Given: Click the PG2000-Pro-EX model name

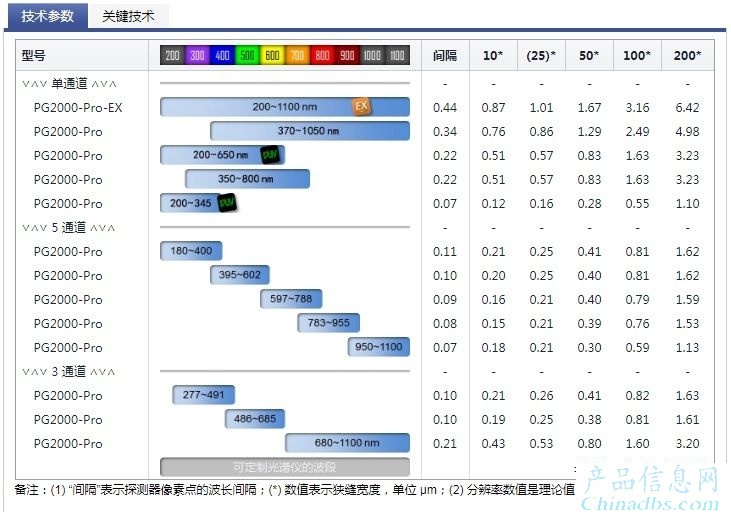Looking at the screenshot, I should tap(78, 108).
